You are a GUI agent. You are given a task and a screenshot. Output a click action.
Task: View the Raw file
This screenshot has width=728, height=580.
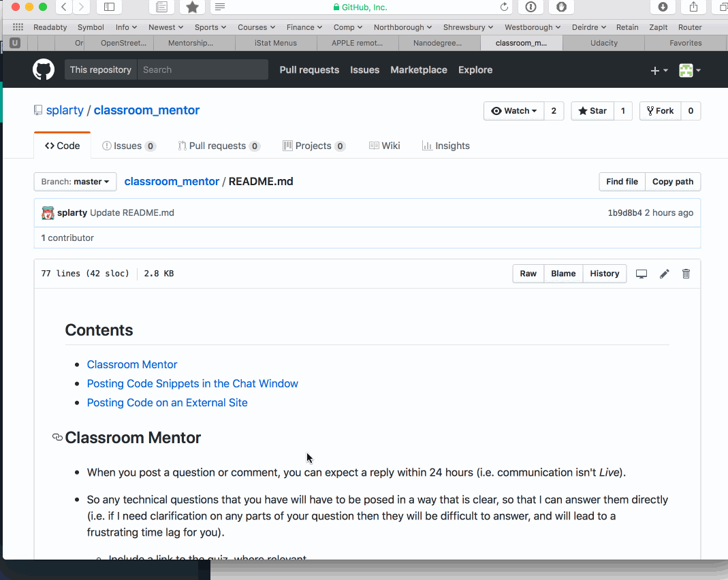click(x=528, y=274)
